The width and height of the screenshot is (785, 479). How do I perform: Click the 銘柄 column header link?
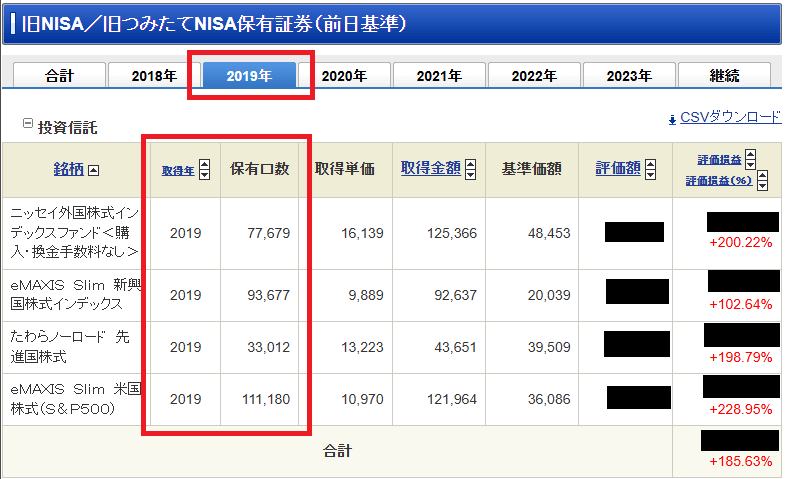pos(68,169)
